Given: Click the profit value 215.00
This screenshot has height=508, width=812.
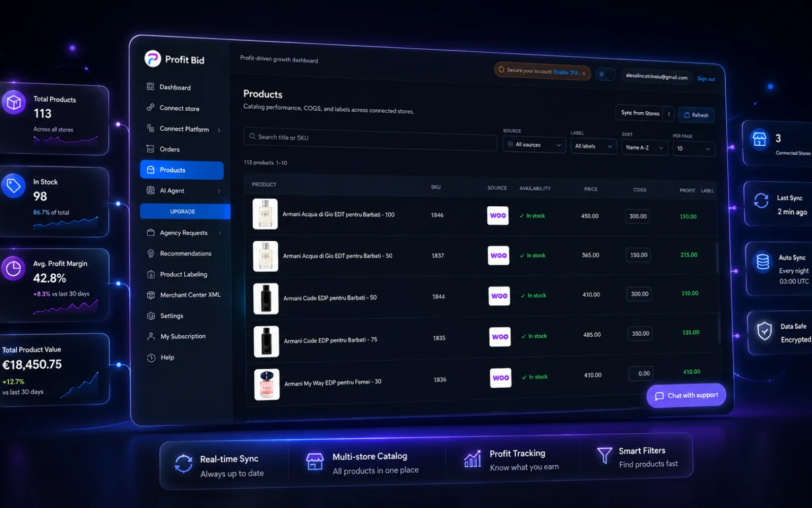Looking at the screenshot, I should point(689,255).
